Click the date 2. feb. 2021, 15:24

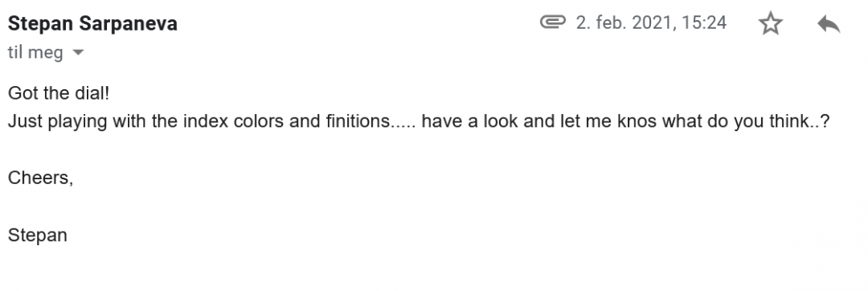click(x=651, y=23)
